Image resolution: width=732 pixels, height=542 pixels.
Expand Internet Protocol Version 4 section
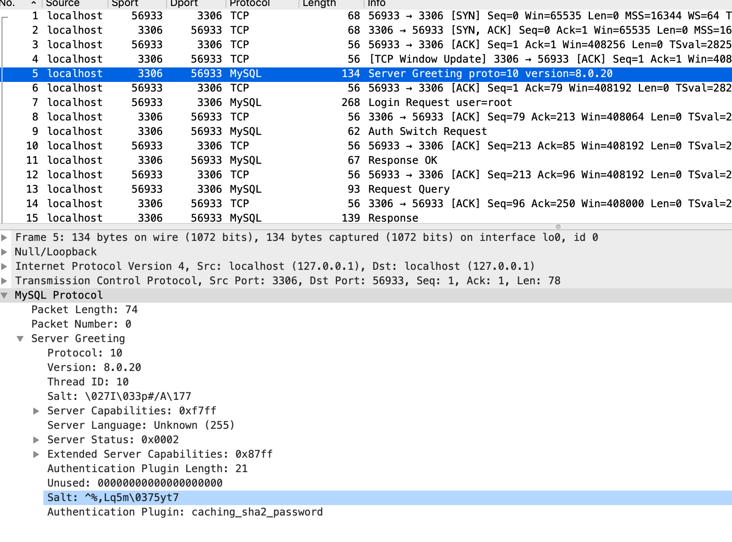pos(4,266)
